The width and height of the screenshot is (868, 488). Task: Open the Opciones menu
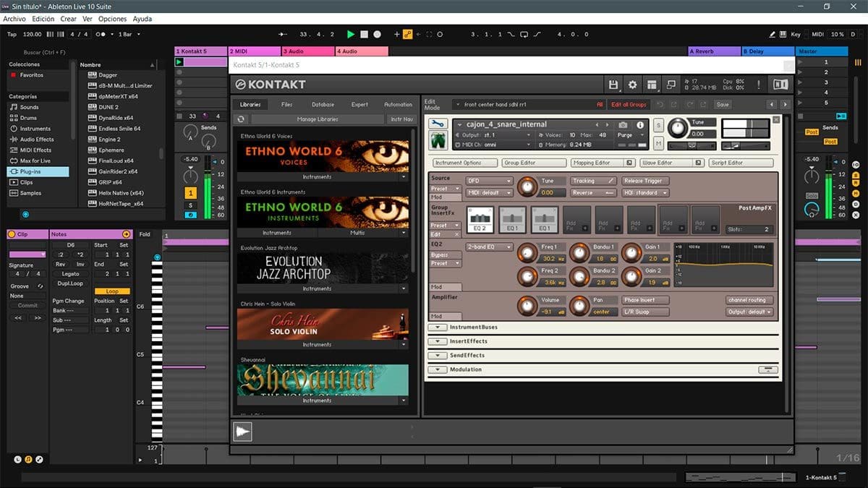[x=112, y=19]
